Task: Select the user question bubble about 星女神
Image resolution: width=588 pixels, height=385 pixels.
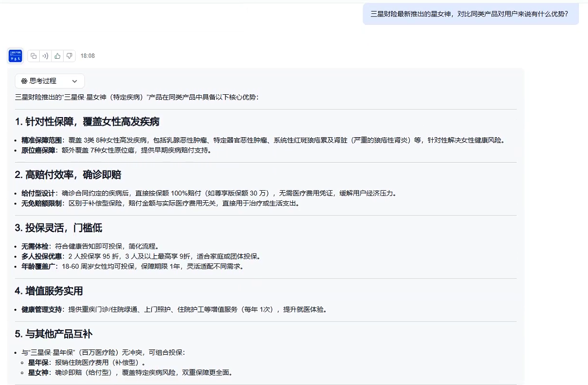Action: click(x=470, y=14)
